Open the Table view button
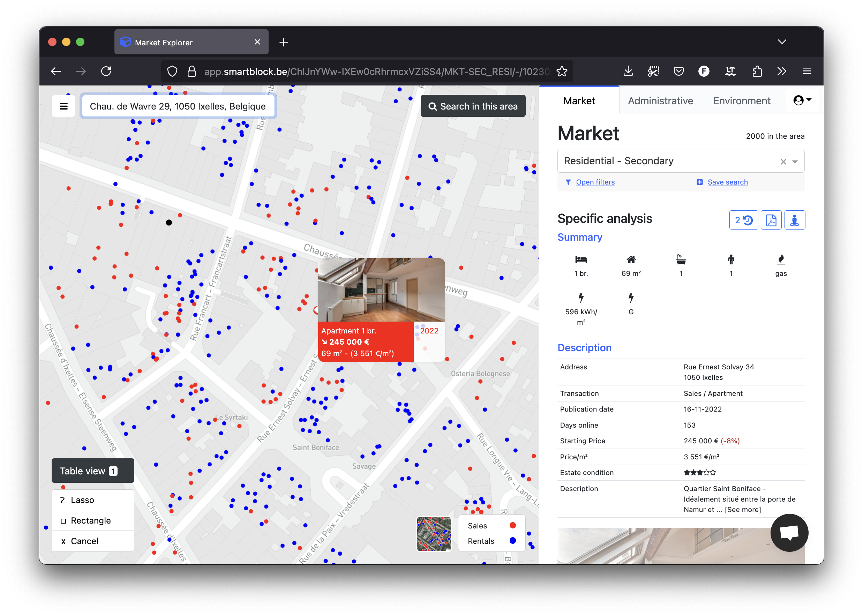The image size is (863, 616). (x=92, y=471)
